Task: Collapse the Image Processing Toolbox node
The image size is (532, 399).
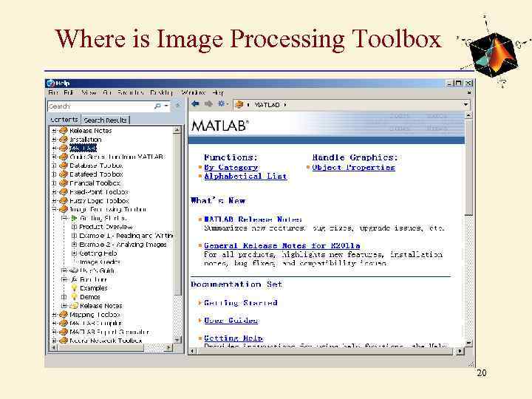Action: (x=54, y=209)
